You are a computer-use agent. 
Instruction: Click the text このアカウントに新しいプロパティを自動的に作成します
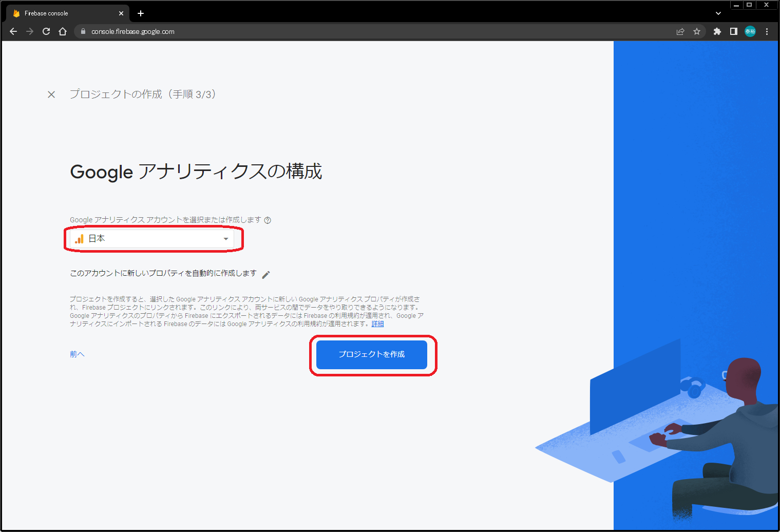163,273
